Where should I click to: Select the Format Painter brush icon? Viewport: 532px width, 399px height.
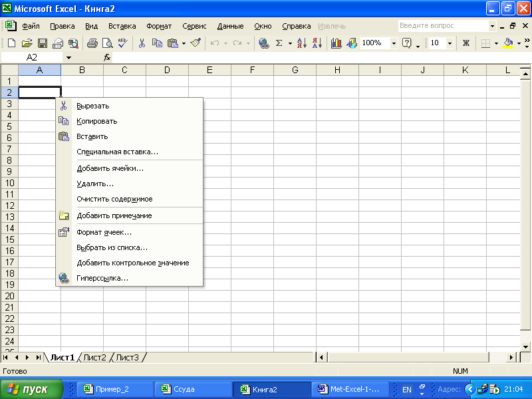196,43
